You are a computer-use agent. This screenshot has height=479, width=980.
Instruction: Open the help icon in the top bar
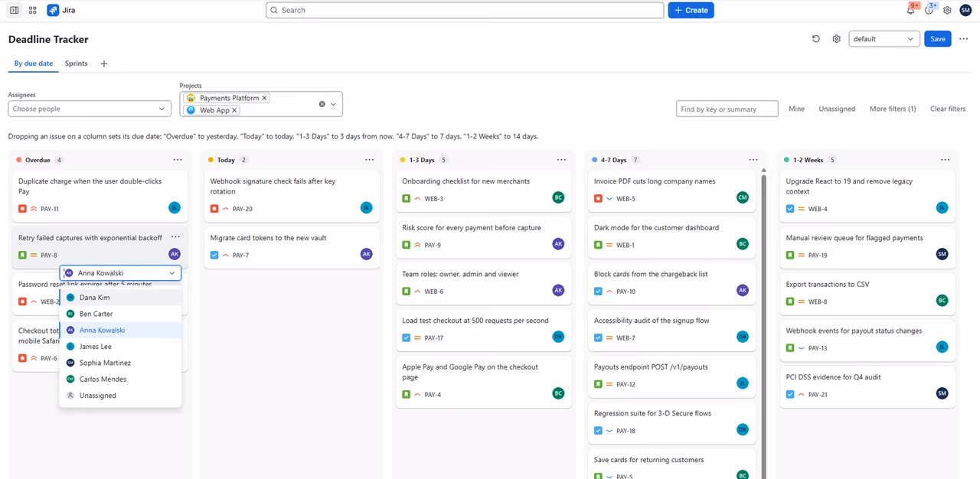tap(929, 10)
